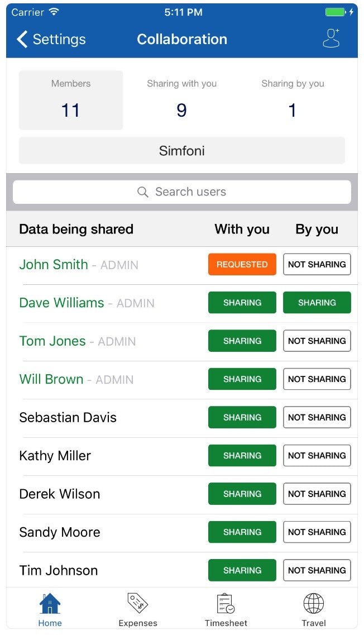The image size is (364, 635).
Task: Tap the search magnifier icon
Action: coord(143,192)
